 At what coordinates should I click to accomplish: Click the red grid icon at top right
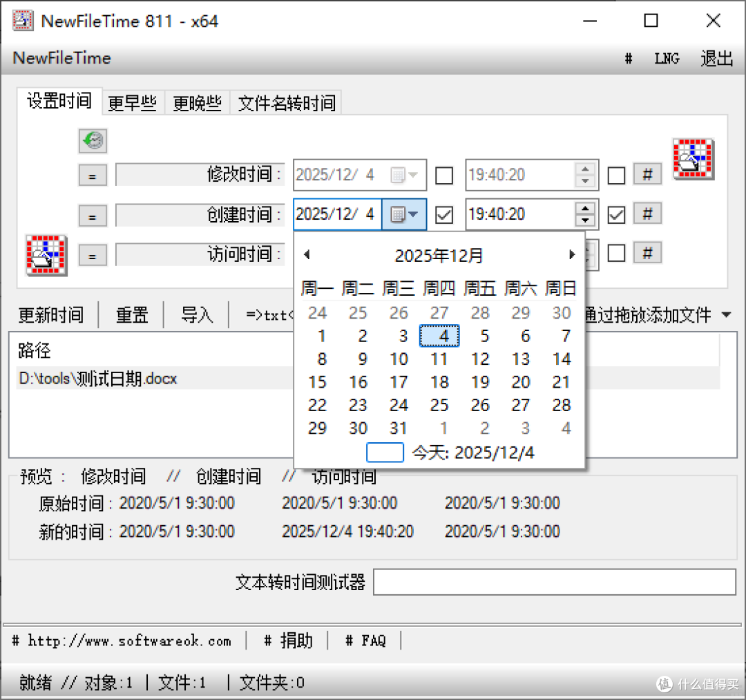pyautogui.click(x=694, y=159)
